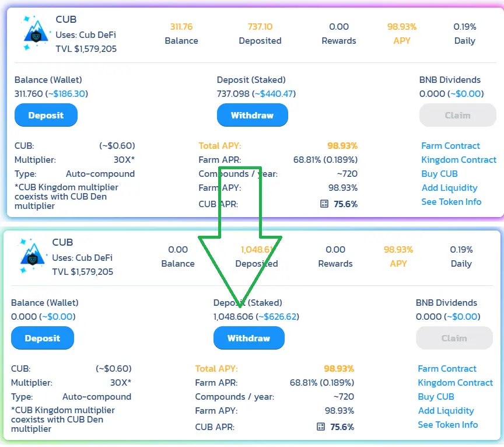Open See Token Info in top card
Image resolution: width=504 pixels, height=447 pixels.
click(x=452, y=202)
